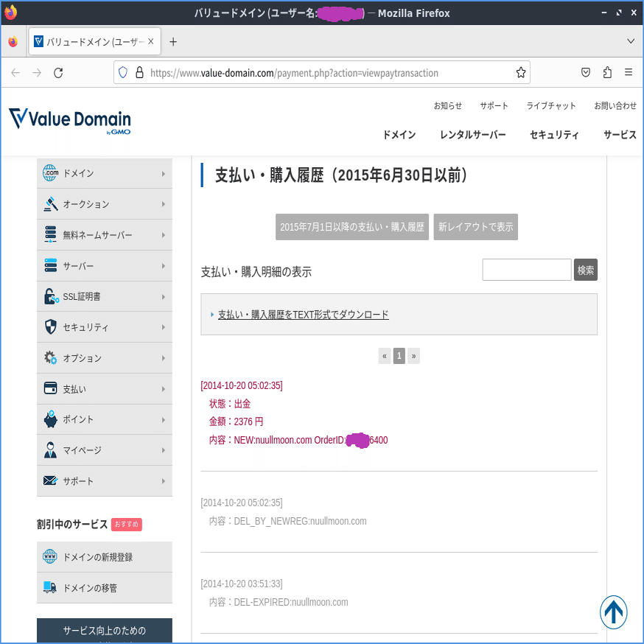Reload the page with the refresh icon
The height and width of the screenshot is (644, 644).
click(58, 73)
